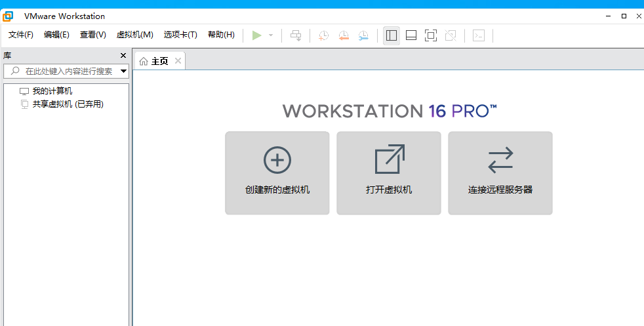The width and height of the screenshot is (644, 326).
Task: Click the home icon on 主页 tab
Action: 144,61
